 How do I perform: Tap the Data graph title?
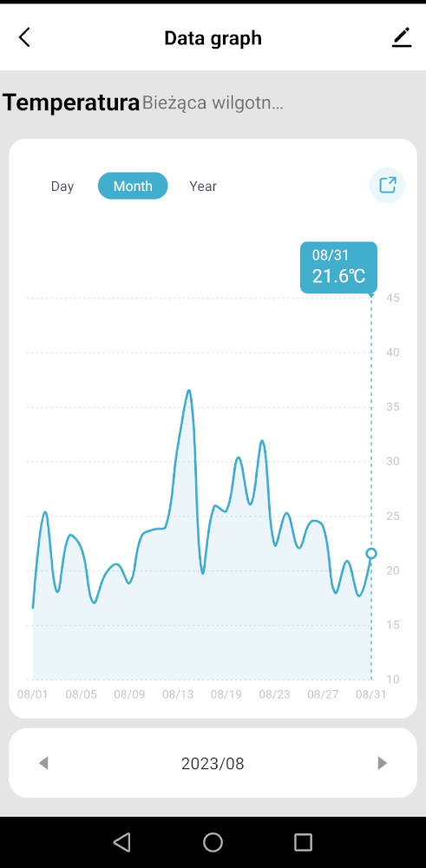pyautogui.click(x=213, y=38)
